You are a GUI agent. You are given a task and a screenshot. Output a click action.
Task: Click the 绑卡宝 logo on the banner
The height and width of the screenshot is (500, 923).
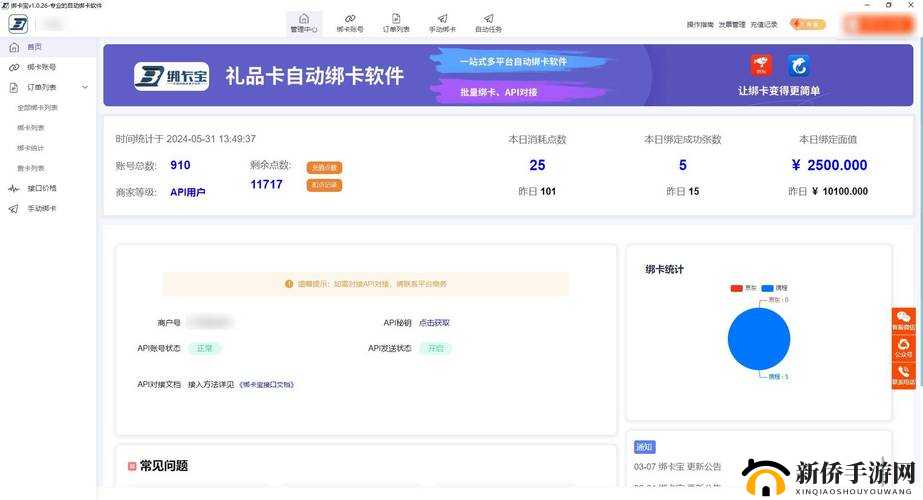pos(171,76)
